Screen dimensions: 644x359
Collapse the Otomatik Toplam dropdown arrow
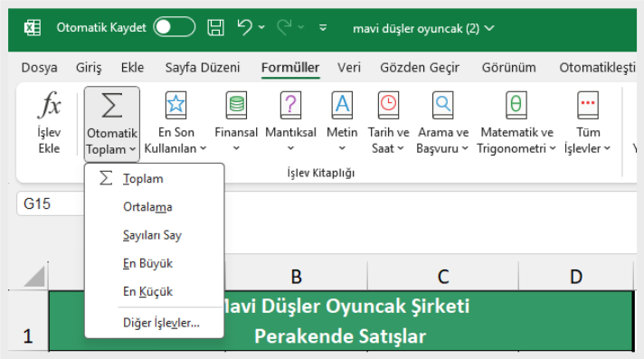[132, 149]
